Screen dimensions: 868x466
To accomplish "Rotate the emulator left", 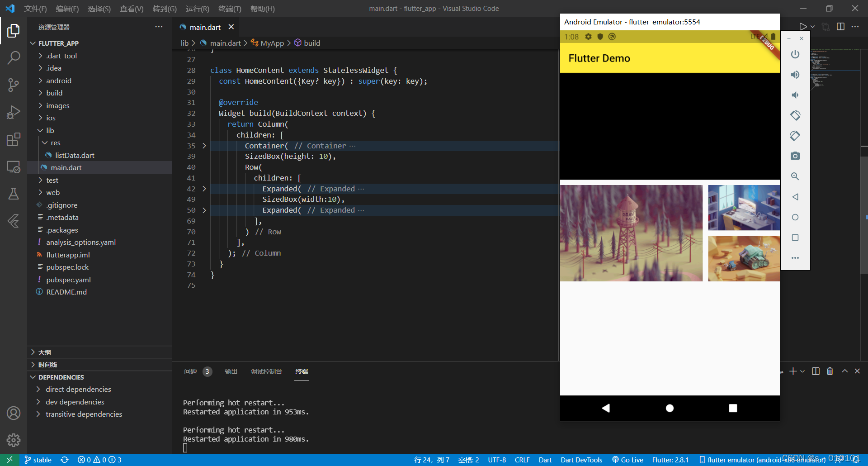I will pyautogui.click(x=795, y=115).
